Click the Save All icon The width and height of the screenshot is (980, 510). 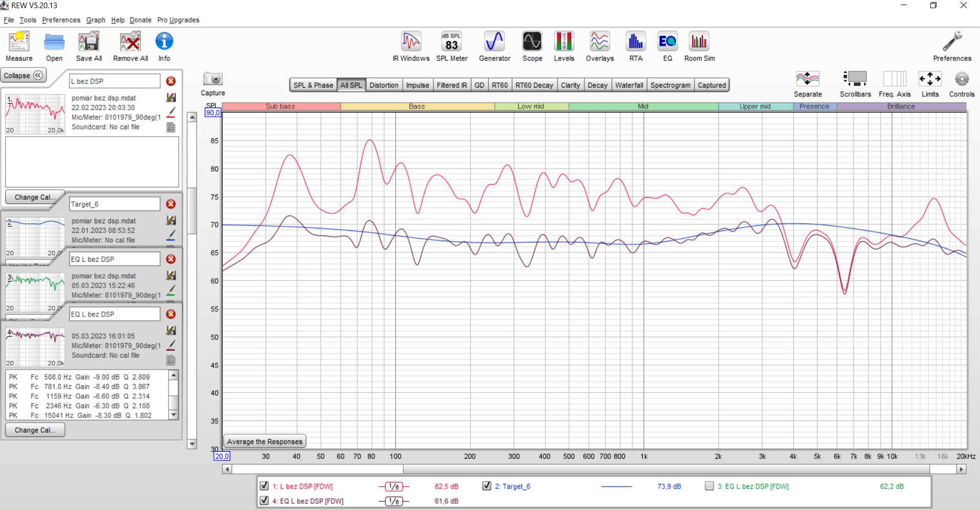tap(89, 42)
